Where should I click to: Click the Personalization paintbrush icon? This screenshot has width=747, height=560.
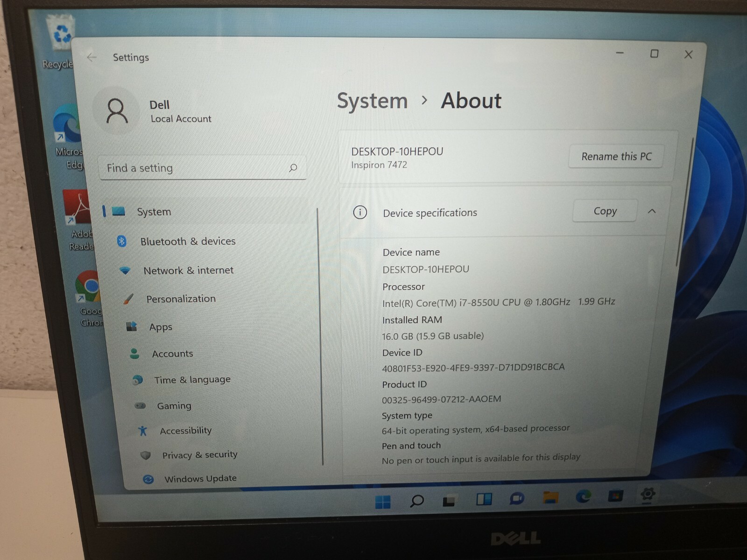pyautogui.click(x=128, y=299)
